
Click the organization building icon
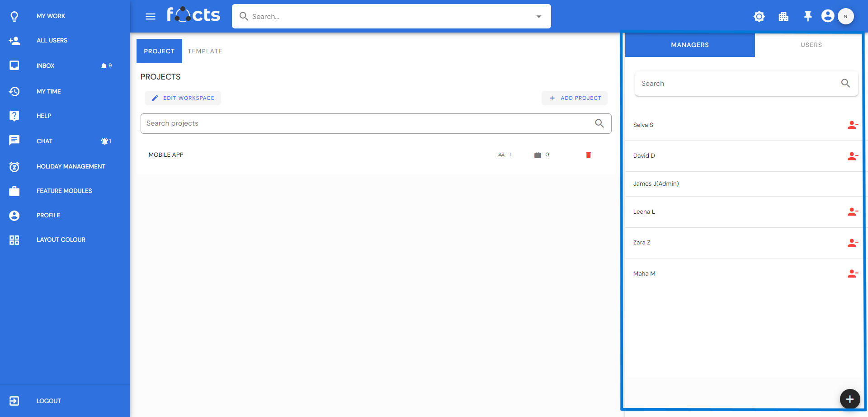(783, 17)
